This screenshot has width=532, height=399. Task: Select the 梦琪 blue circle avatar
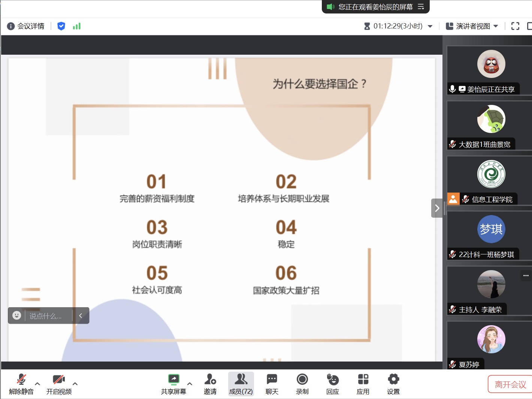tap(491, 229)
